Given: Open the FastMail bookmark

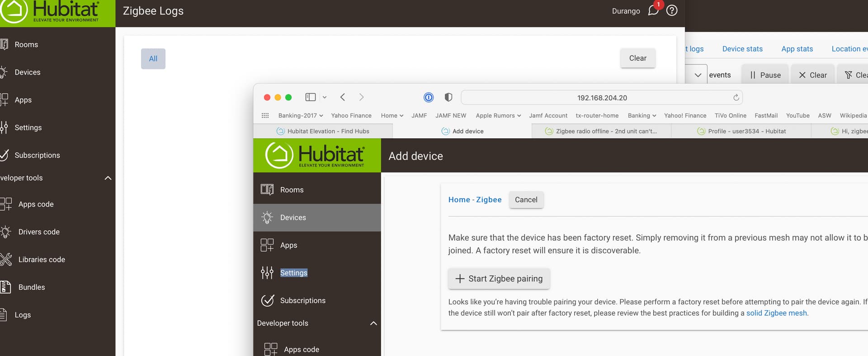Looking at the screenshot, I should [x=766, y=116].
